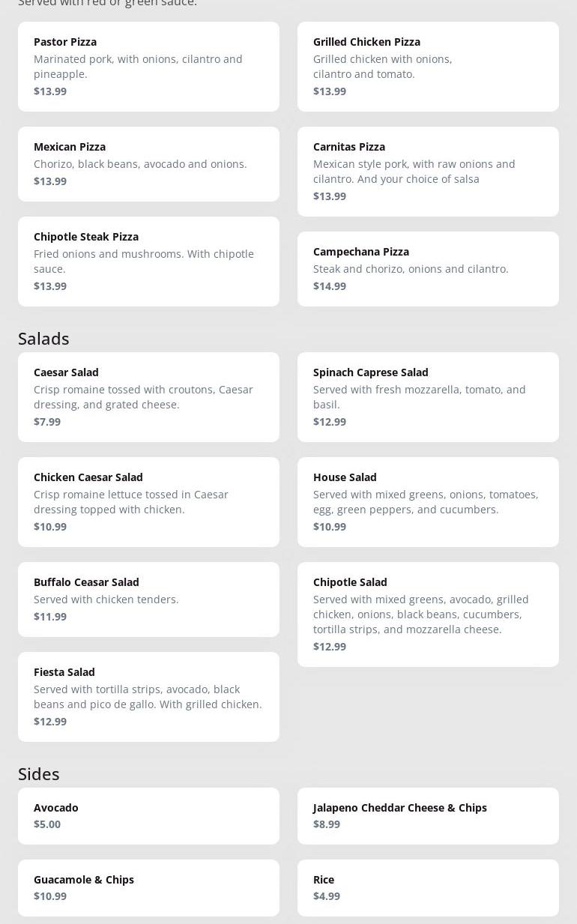
Task: Select the Avocado side item
Action: pos(148,816)
